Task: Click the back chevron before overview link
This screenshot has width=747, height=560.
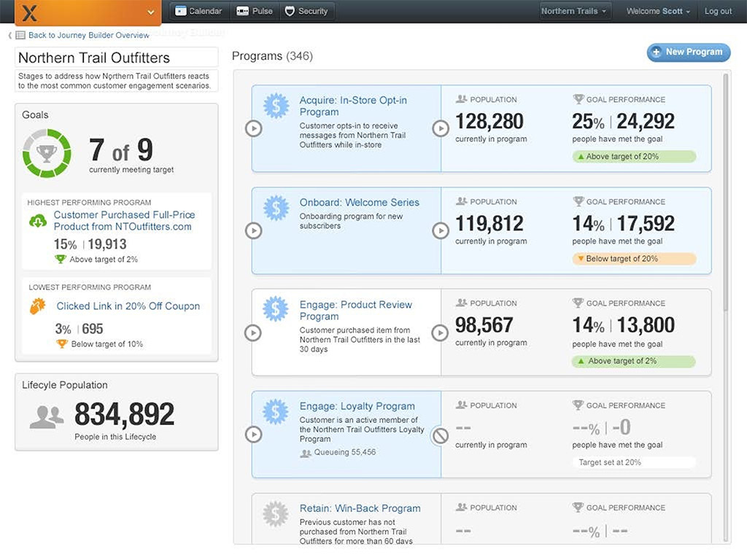Action: click(x=10, y=35)
